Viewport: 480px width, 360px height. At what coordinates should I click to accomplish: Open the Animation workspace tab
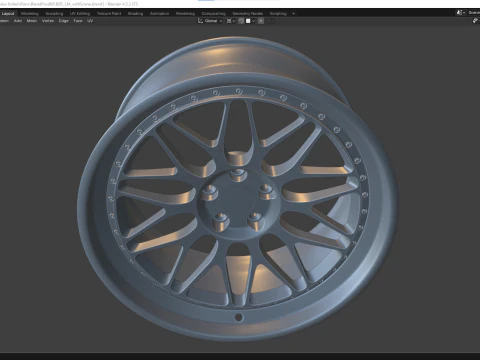[x=159, y=14]
